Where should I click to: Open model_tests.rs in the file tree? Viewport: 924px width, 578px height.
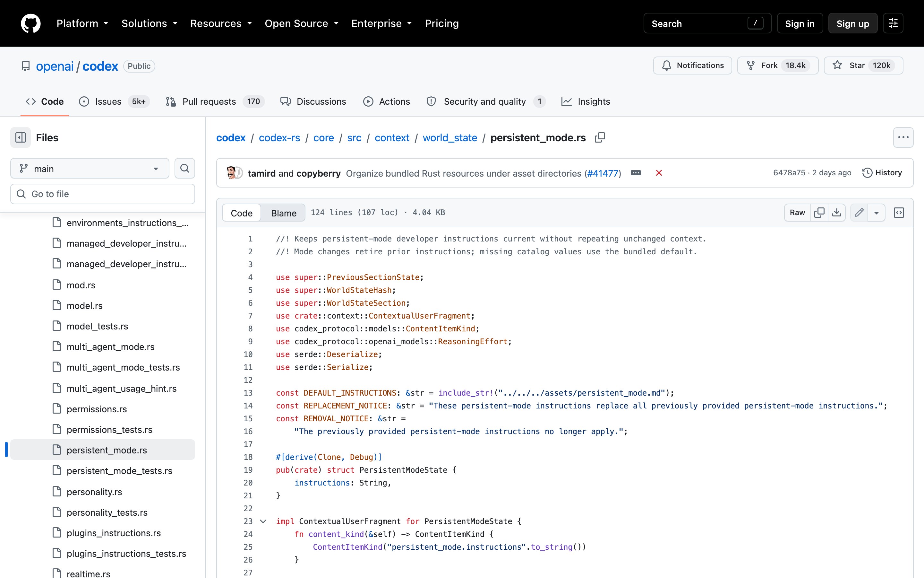103,327
